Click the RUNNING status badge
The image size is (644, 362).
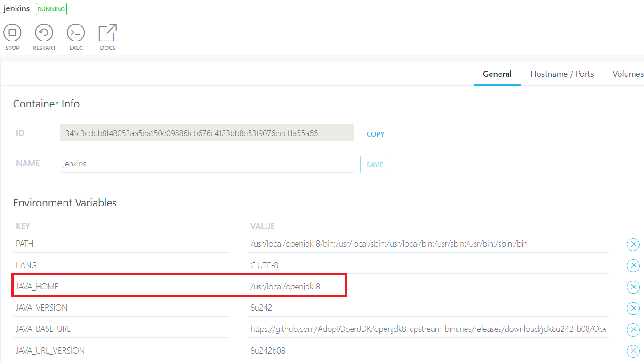tap(51, 9)
